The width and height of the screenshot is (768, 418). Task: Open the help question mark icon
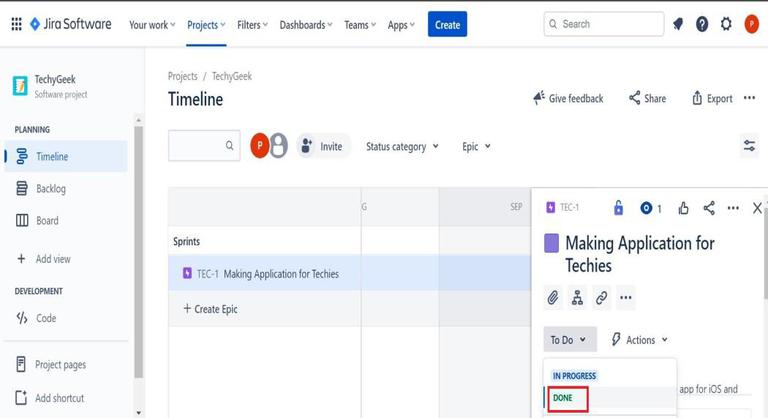pos(702,24)
